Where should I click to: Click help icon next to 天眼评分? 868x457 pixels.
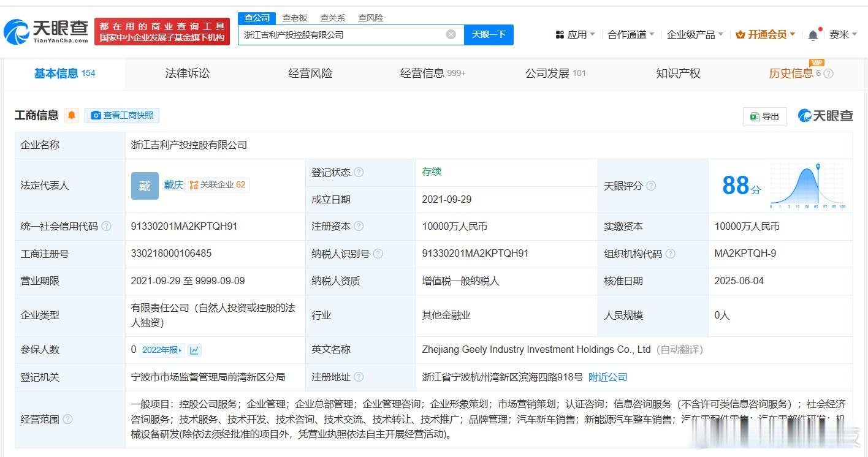tap(651, 186)
